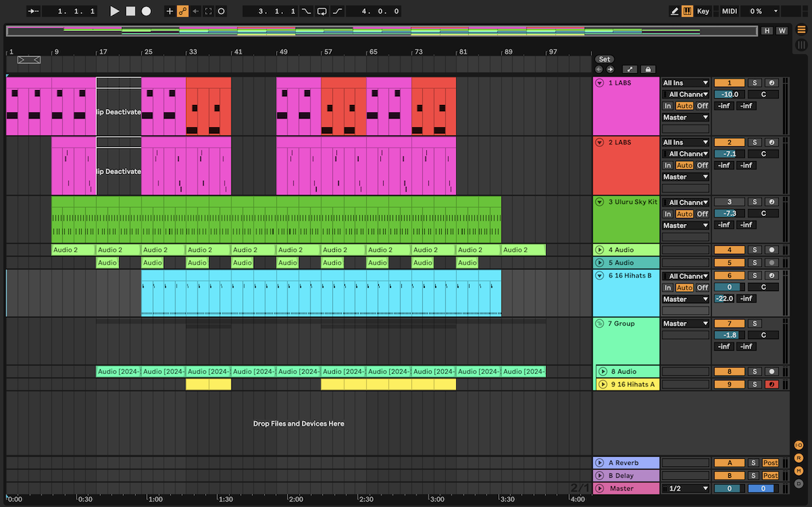Click the Capture MIDI icon

(x=208, y=12)
